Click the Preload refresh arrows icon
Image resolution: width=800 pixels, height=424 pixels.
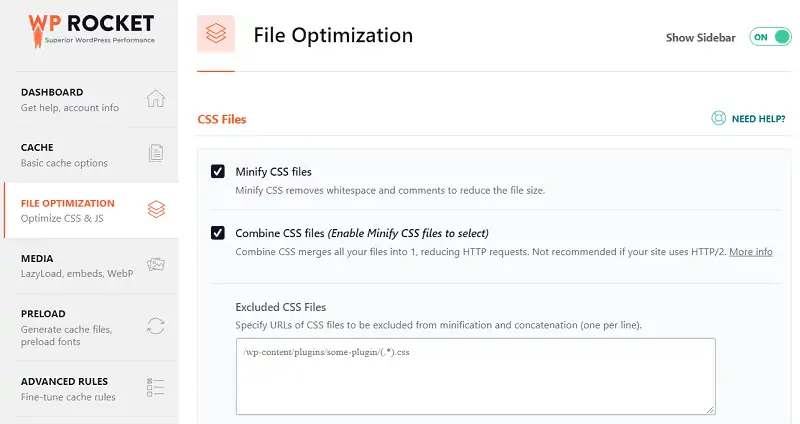click(155, 325)
